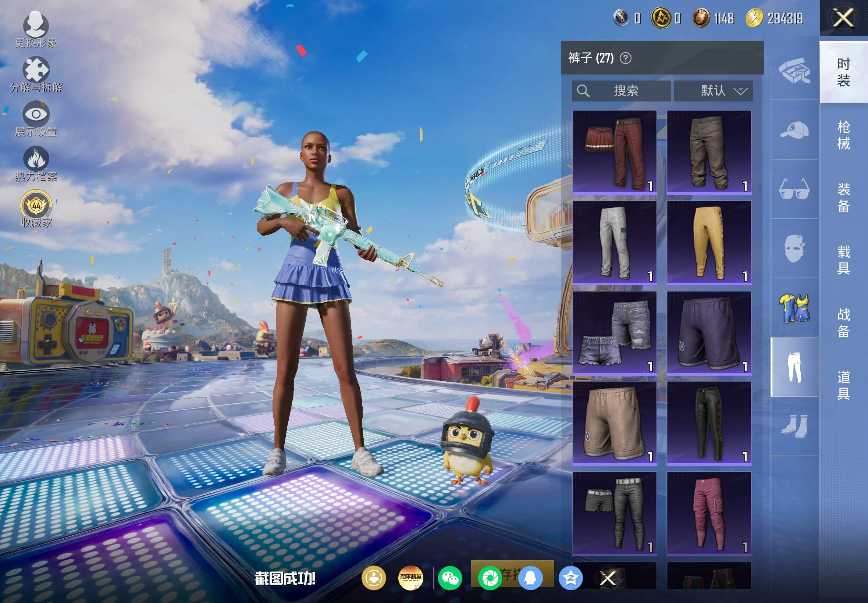This screenshot has height=603, width=868.
Task: Click the 294319 gold balance amount
Action: click(x=785, y=18)
